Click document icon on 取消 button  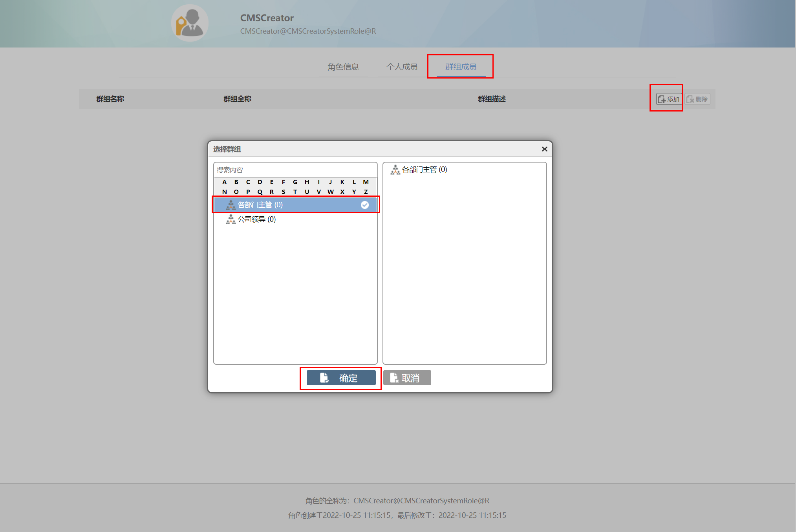pyautogui.click(x=394, y=378)
